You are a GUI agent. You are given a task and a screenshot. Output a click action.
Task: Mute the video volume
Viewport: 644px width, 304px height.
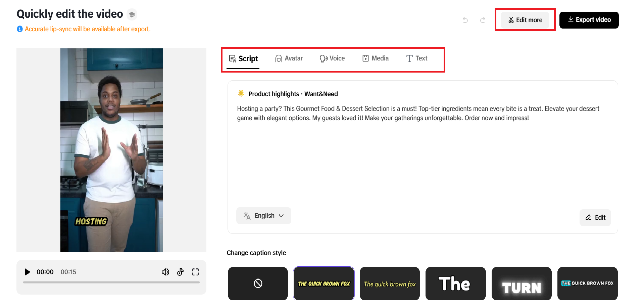pos(165,272)
